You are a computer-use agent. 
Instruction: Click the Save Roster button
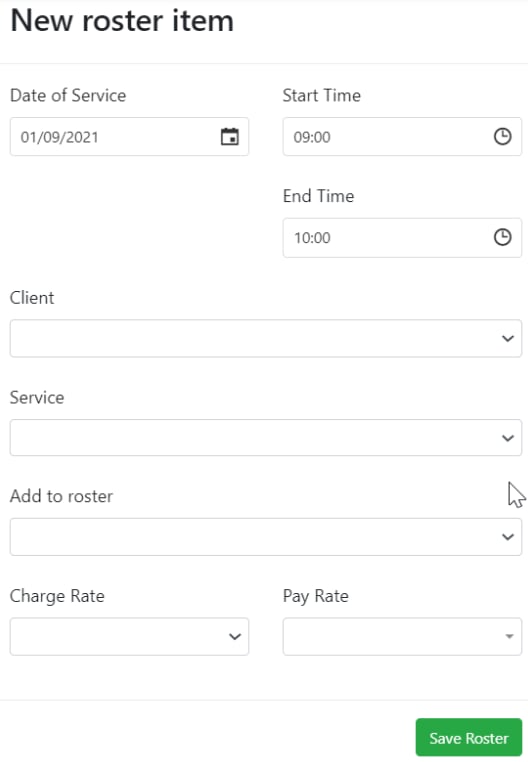click(469, 738)
